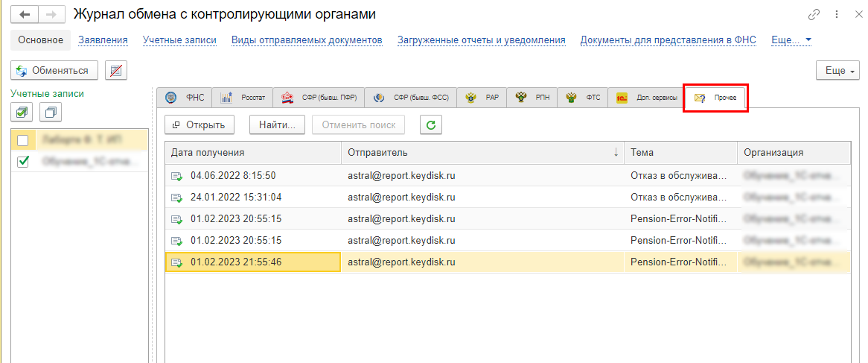Select the message row dated 04.06.2022 8:15:50
The image size is (868, 363).
pos(233,176)
